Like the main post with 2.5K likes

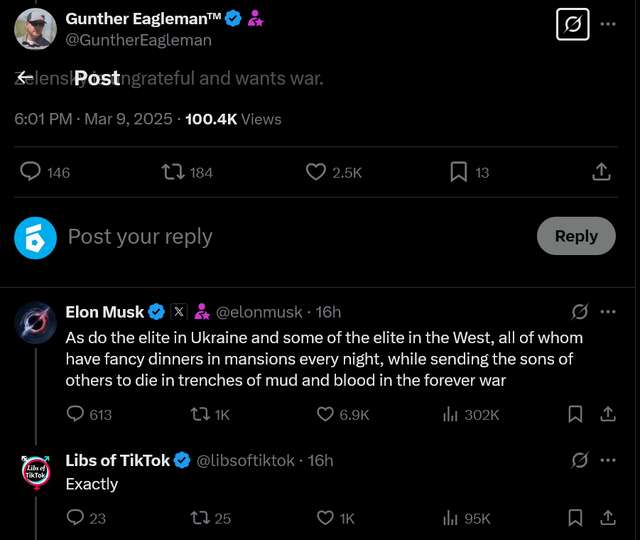[316, 172]
